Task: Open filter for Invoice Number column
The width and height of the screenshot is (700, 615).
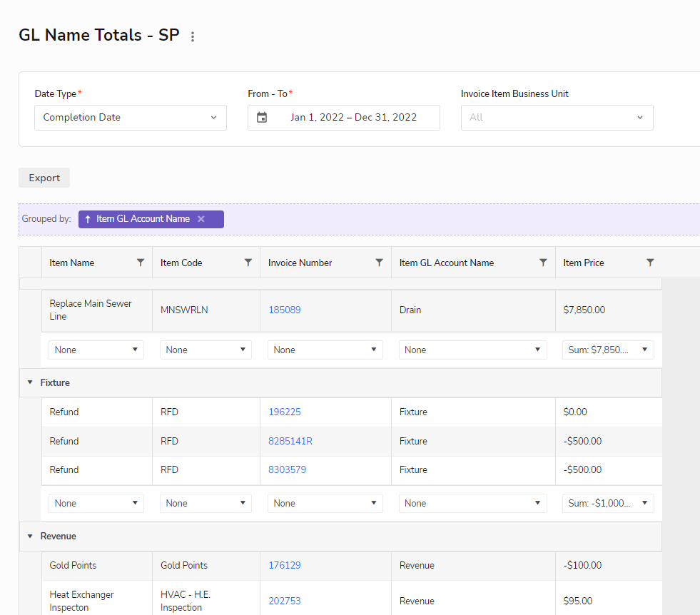Action: (379, 263)
